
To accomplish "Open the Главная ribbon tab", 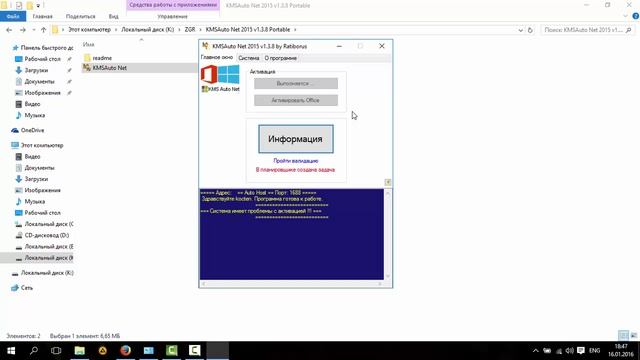I will 42,16.
